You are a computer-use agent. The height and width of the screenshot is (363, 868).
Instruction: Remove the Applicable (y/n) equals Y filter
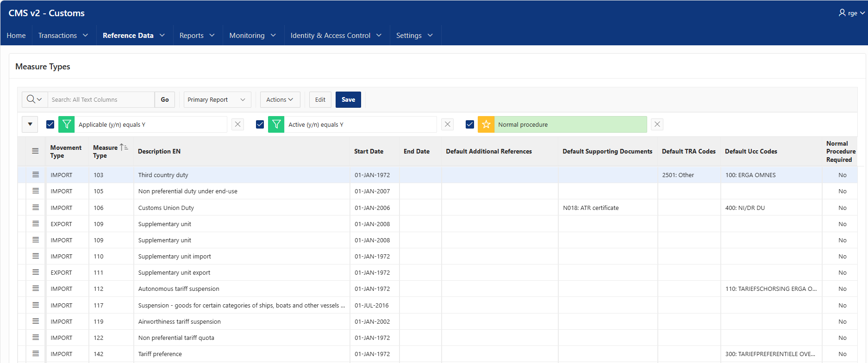[x=237, y=124]
